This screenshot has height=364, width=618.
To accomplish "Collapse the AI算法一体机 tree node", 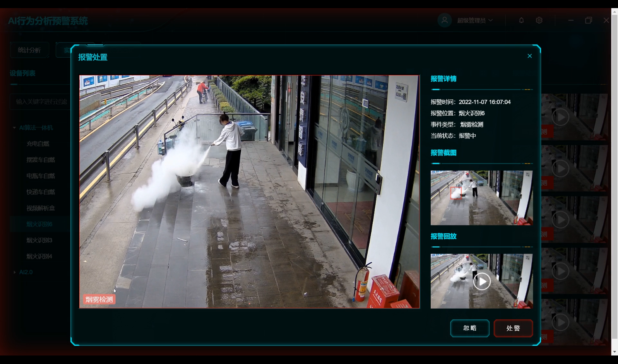I will pyautogui.click(x=15, y=128).
